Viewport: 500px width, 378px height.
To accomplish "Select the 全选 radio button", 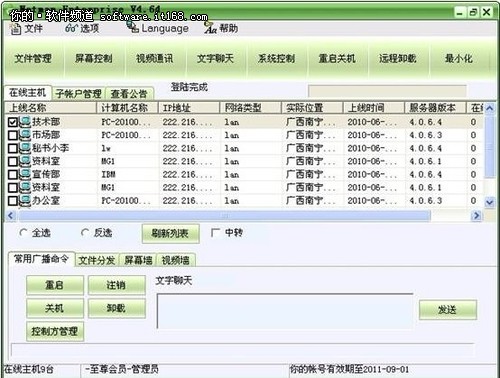I will [23, 233].
